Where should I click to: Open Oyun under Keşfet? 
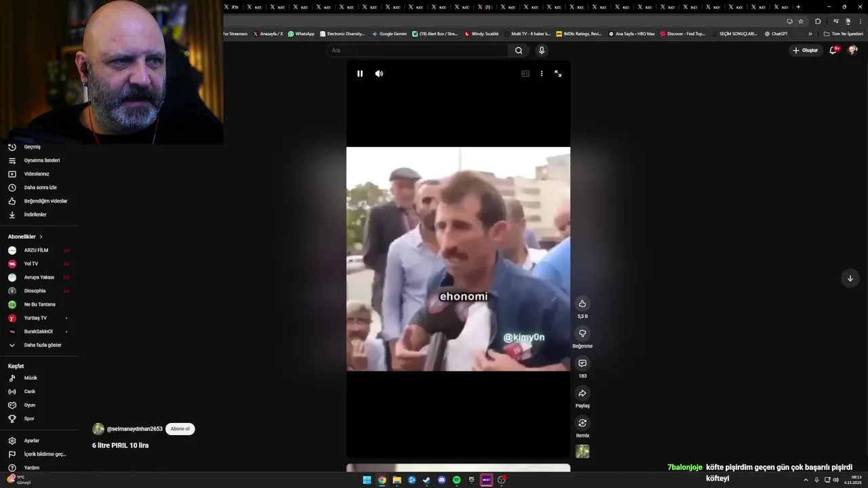[30, 405]
